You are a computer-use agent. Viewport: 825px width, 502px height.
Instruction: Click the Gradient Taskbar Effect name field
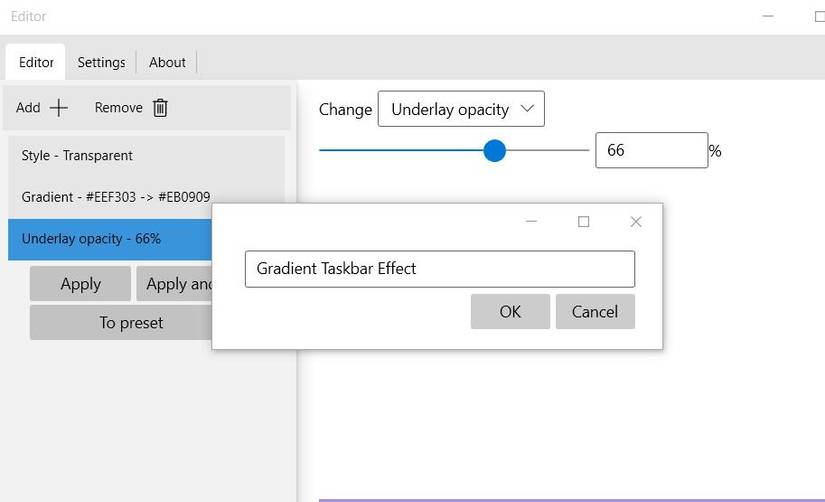pyautogui.click(x=439, y=269)
